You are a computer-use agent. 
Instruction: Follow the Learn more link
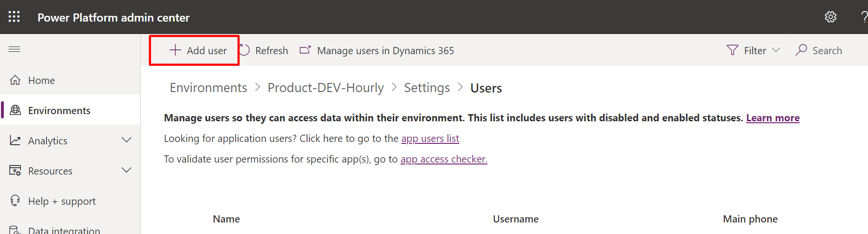(x=772, y=118)
